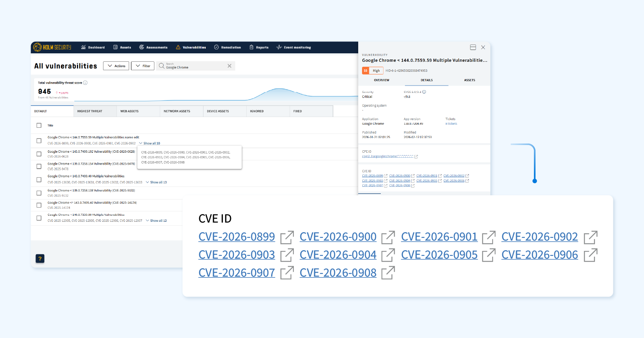Open Google Chrome < 139.0.7258.138 Vulnerability row
The width and height of the screenshot is (644, 338).
91,190
